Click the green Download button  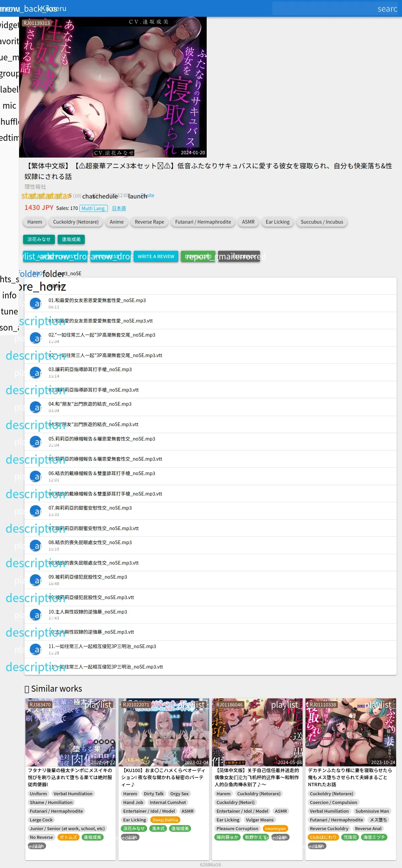coord(198,256)
